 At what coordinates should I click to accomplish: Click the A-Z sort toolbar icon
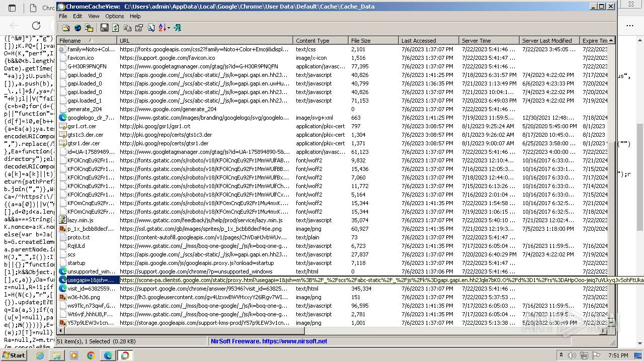point(162,28)
